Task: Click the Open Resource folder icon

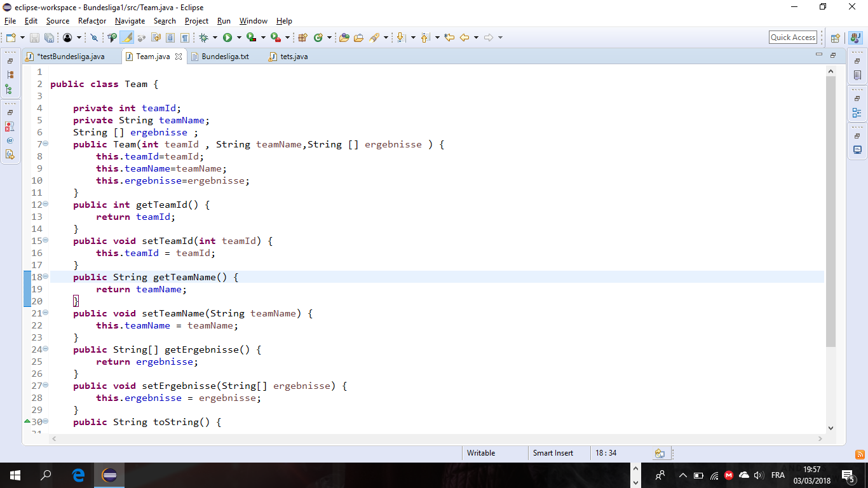Action: tap(358, 37)
